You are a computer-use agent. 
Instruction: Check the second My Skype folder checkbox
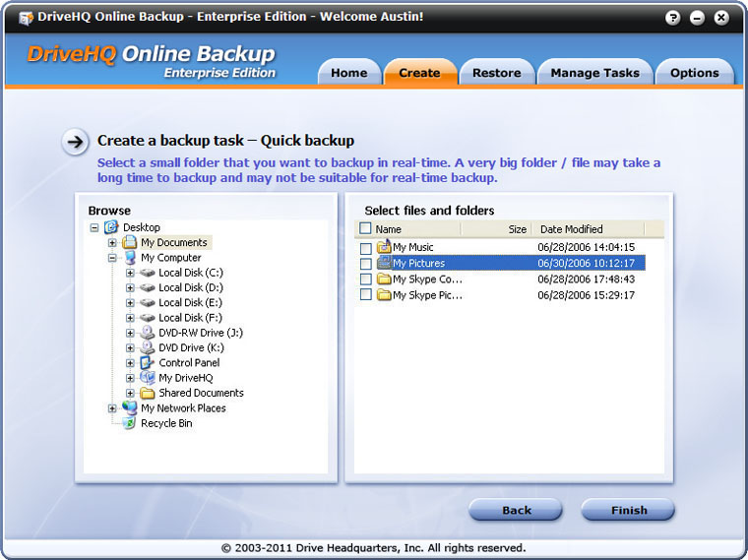[366, 295]
